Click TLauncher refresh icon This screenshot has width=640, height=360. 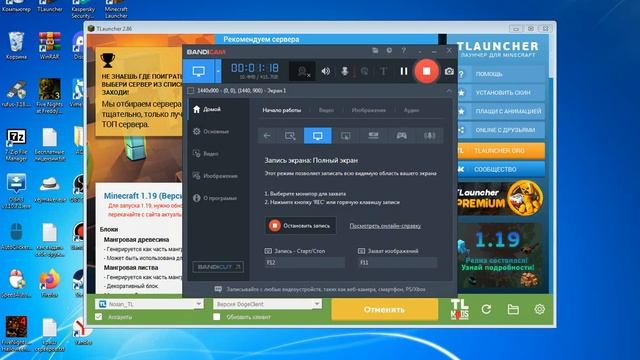tap(486, 309)
